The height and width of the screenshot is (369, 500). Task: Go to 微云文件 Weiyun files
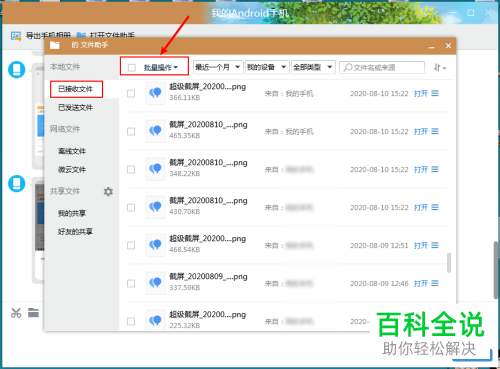72,170
